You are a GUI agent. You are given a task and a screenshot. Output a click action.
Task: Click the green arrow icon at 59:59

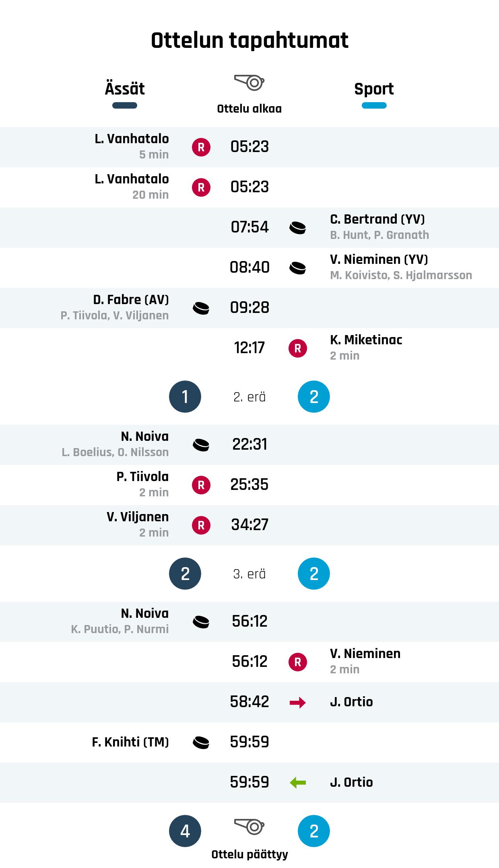[x=298, y=783]
